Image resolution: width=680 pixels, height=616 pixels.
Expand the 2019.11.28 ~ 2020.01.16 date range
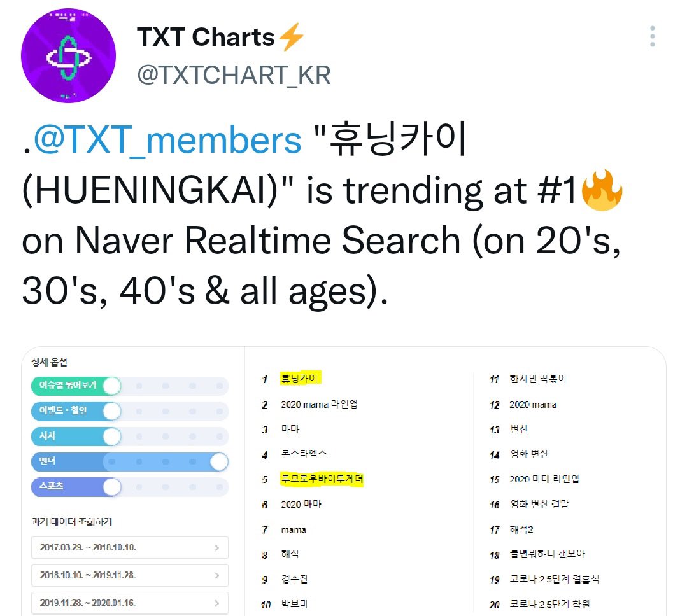130,603
